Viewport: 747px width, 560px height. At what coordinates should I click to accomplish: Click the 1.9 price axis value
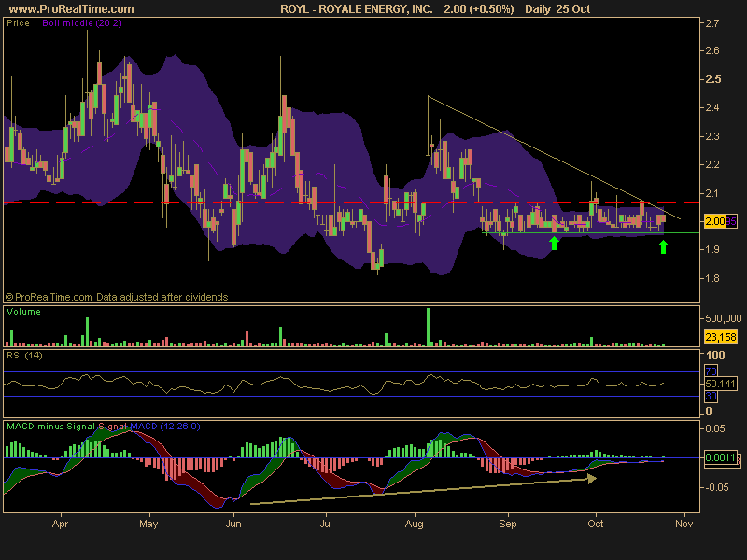tap(712, 249)
